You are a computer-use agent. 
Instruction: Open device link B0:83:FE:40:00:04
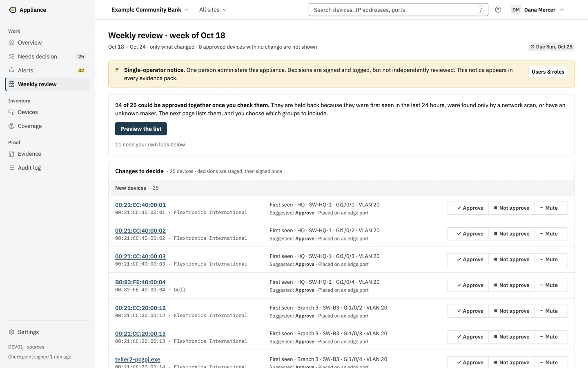click(140, 282)
